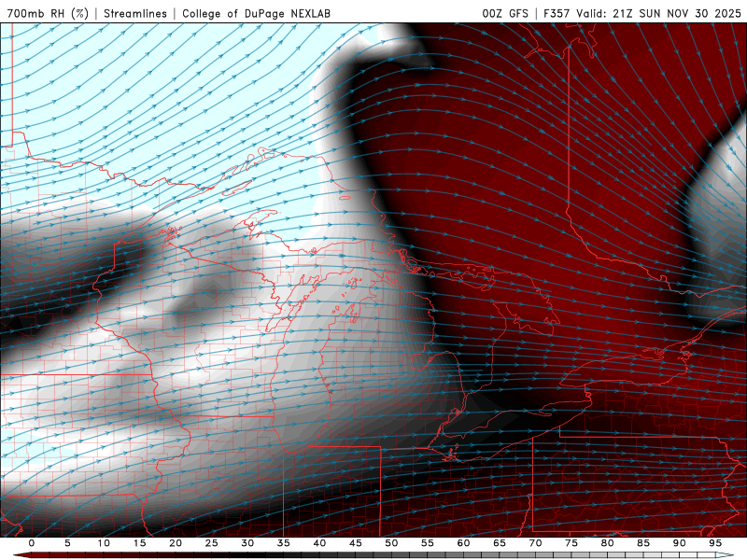This screenshot has width=747, height=560.
Task: Click the colorbar label "90"
Action: click(679, 543)
